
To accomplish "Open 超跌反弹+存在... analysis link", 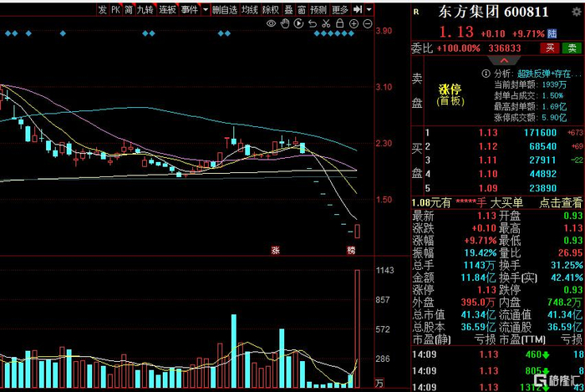I will coord(549,74).
